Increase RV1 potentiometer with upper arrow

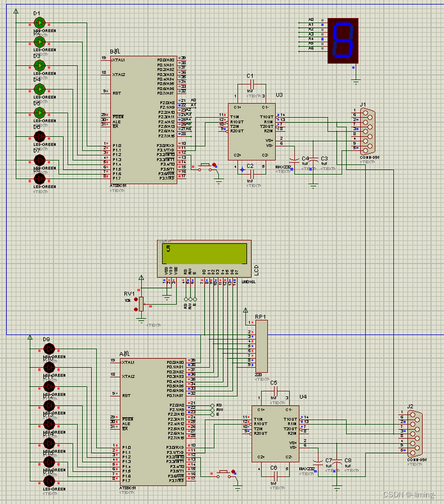click(136, 299)
